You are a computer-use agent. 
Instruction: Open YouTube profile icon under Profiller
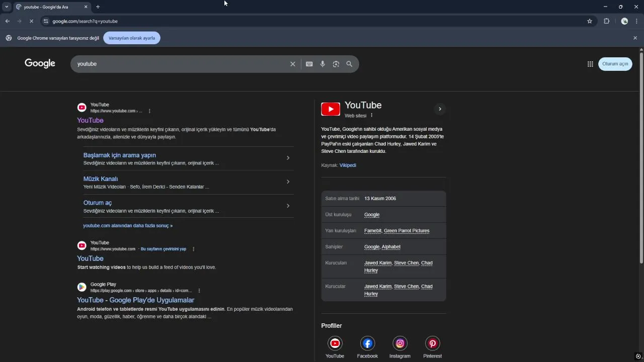(335, 343)
